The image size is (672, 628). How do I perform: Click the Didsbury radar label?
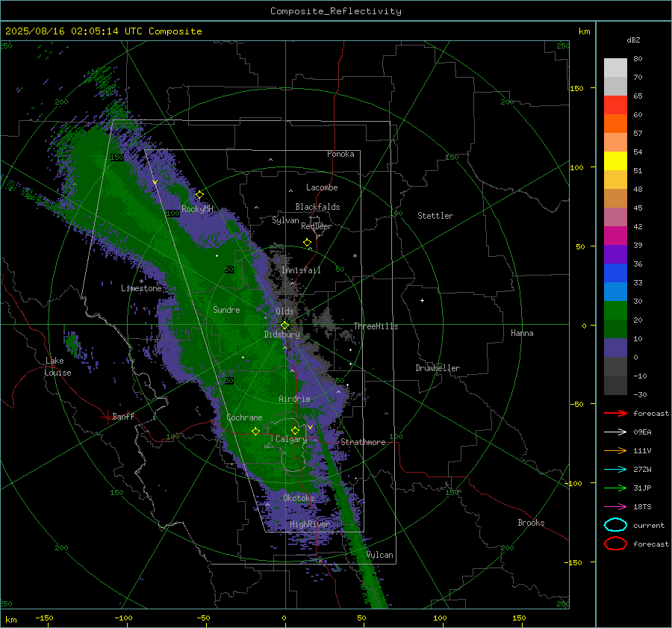click(x=282, y=335)
